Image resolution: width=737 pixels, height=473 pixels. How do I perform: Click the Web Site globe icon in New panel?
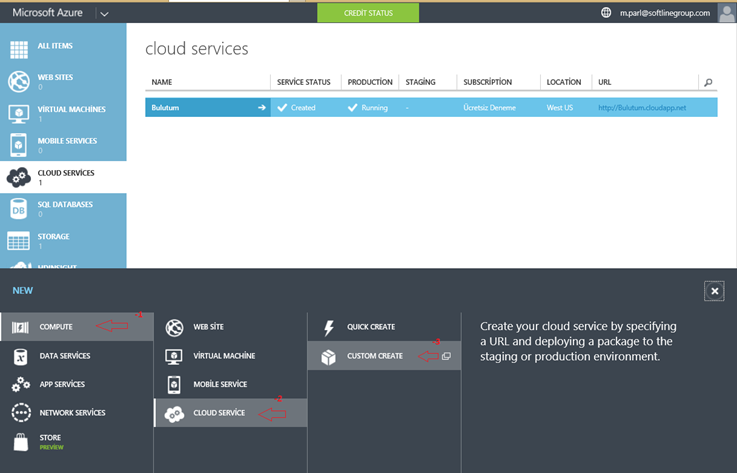click(x=174, y=327)
